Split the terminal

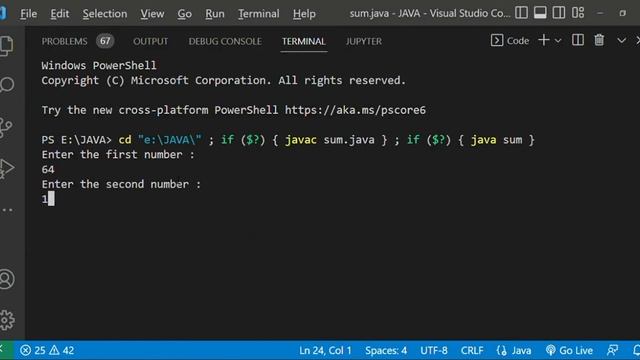tap(578, 40)
